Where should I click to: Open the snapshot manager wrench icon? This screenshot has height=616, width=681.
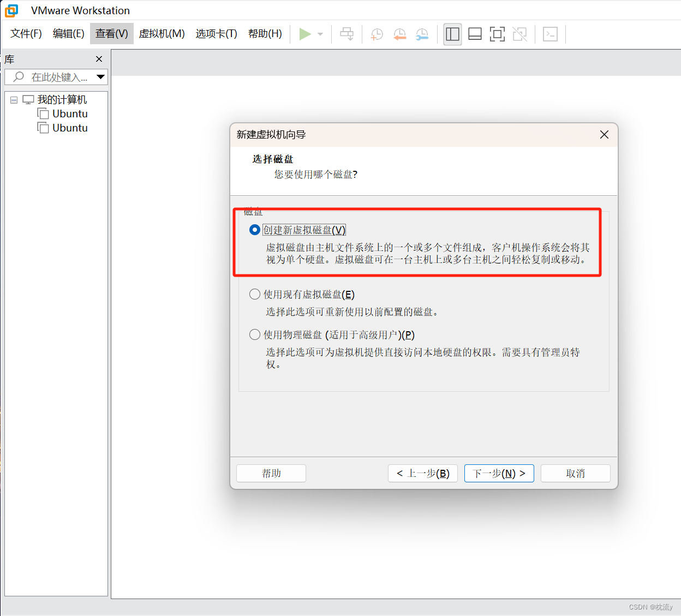click(422, 34)
